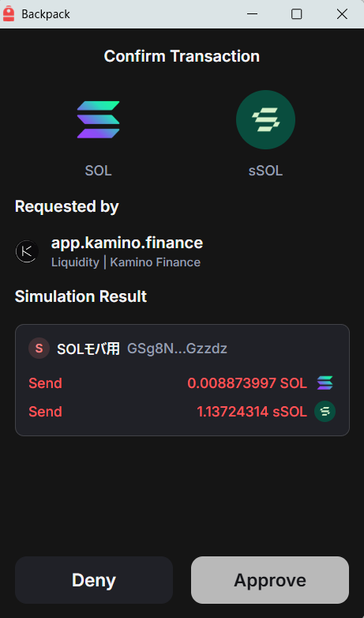Viewport: 364px width, 618px height.
Task: Click the small SOL icon beside 0.008873997 SOL
Action: [325, 382]
